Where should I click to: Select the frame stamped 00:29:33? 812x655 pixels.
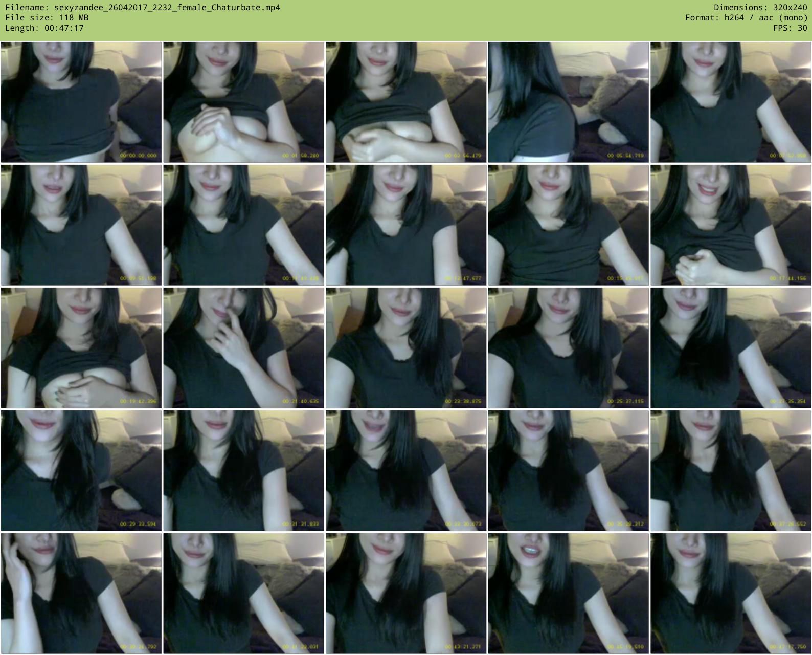click(81, 471)
